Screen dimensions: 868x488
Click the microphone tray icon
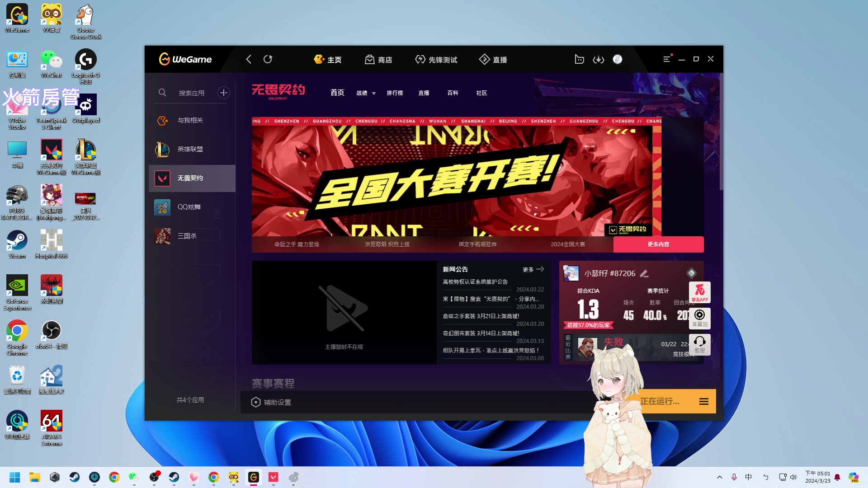click(x=734, y=477)
